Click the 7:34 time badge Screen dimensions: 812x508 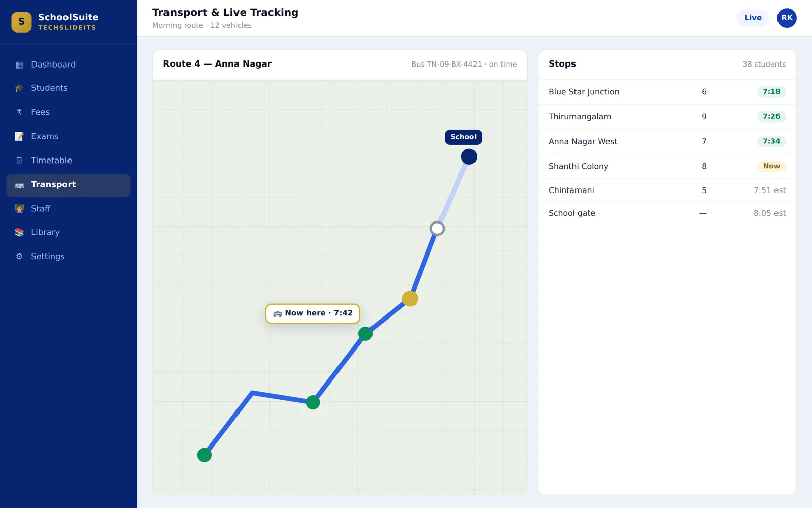pos(771,141)
